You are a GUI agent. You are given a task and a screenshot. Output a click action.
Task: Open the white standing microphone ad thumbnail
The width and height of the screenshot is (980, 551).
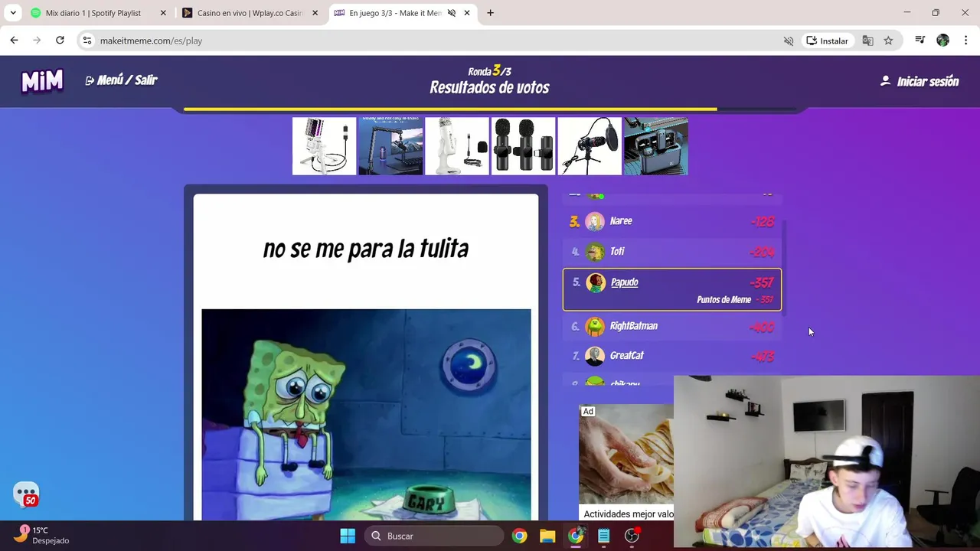tap(457, 145)
